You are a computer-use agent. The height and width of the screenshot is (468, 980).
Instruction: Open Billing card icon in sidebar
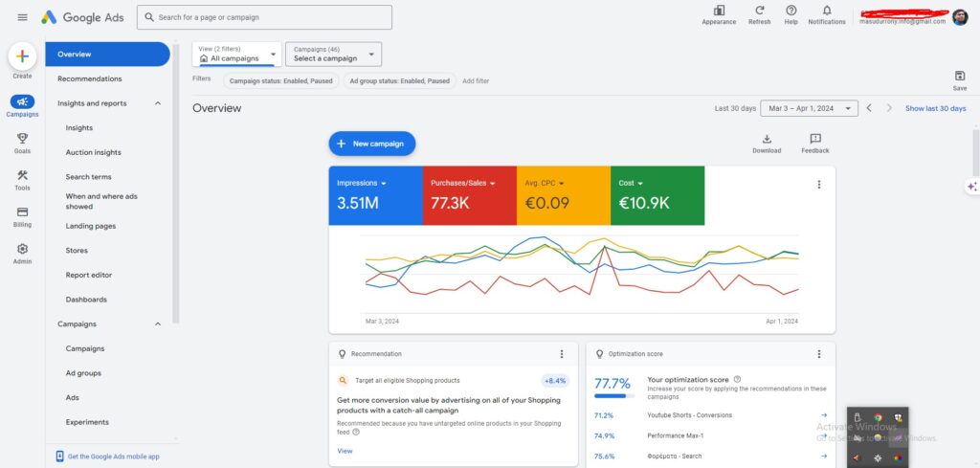click(22, 212)
